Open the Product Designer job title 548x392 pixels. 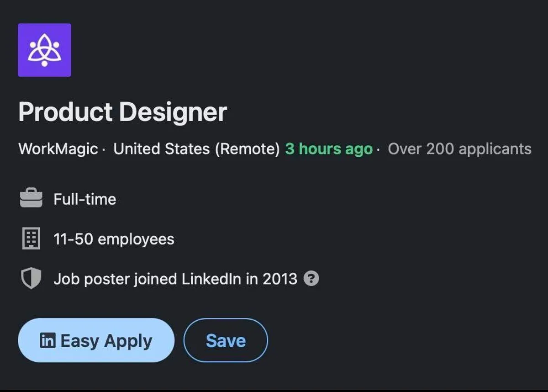[122, 112]
